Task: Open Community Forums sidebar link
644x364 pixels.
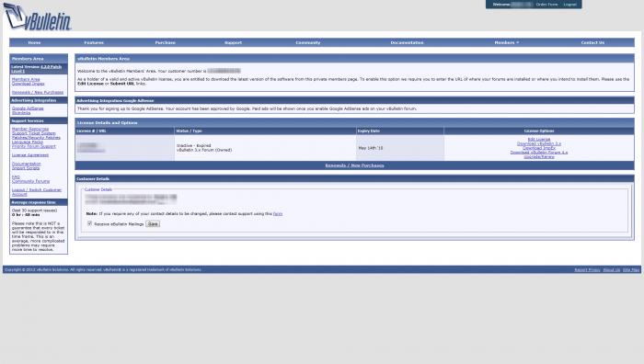Action: click(30, 181)
